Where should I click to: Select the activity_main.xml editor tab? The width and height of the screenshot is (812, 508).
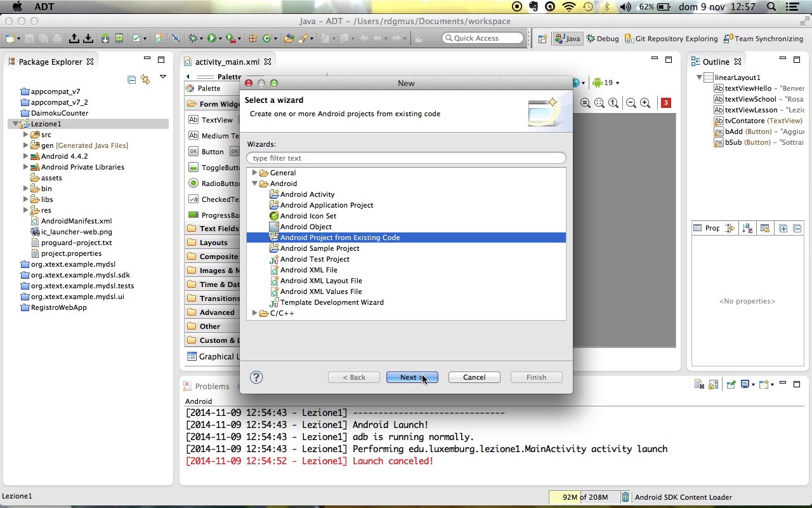(x=227, y=62)
